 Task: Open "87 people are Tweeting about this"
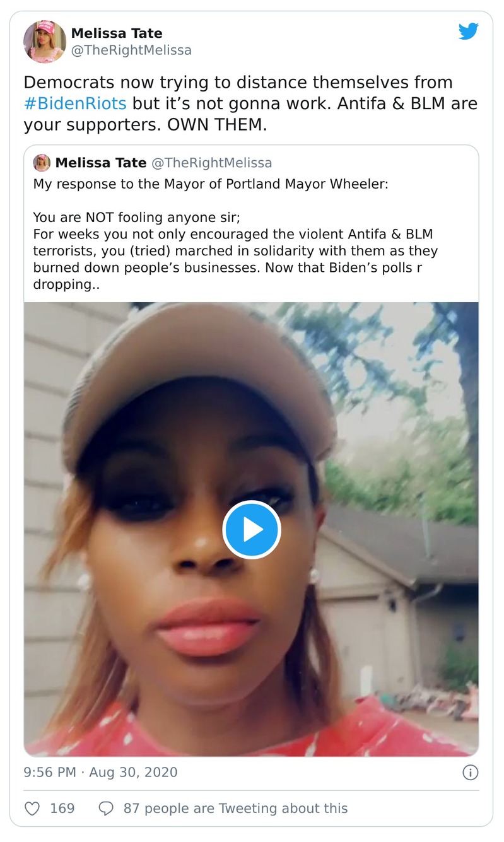coord(235,808)
